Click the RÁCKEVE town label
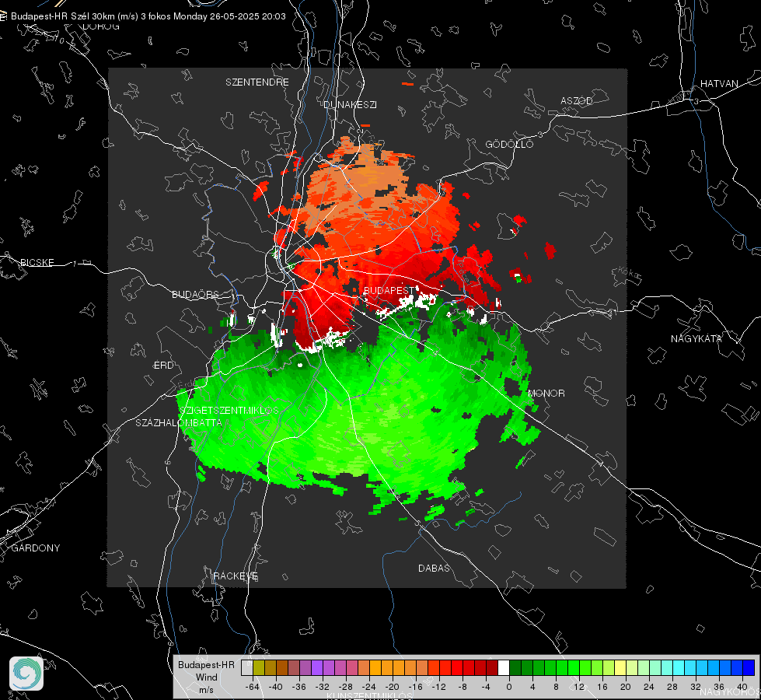Image resolution: width=761 pixels, height=700 pixels. coord(236,576)
